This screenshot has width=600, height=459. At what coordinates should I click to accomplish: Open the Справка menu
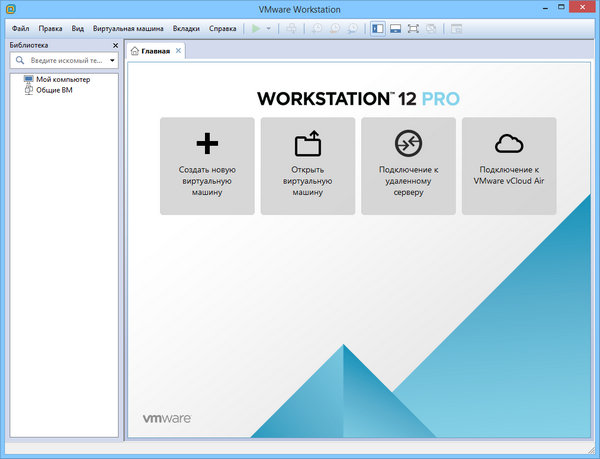(226, 29)
